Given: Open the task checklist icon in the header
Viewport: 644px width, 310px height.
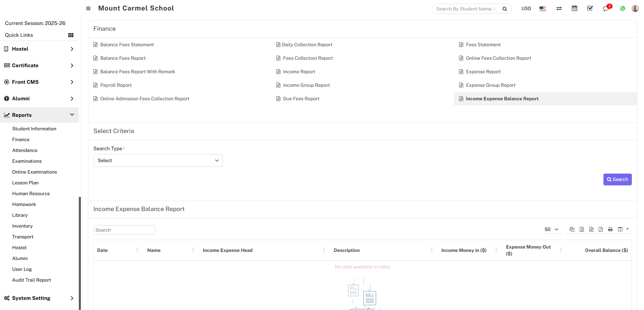Looking at the screenshot, I should click(x=590, y=8).
